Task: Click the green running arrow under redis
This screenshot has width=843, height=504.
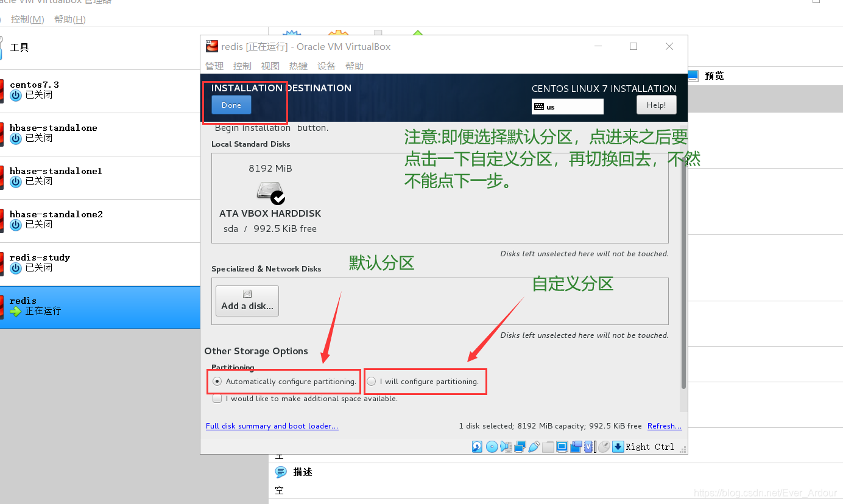Action: click(x=16, y=311)
